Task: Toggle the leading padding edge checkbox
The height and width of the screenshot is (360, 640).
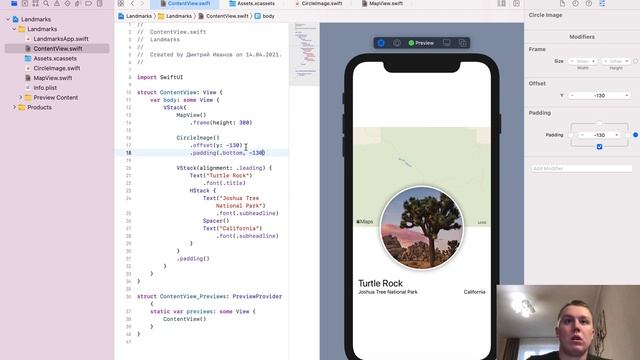Action: tap(570, 135)
